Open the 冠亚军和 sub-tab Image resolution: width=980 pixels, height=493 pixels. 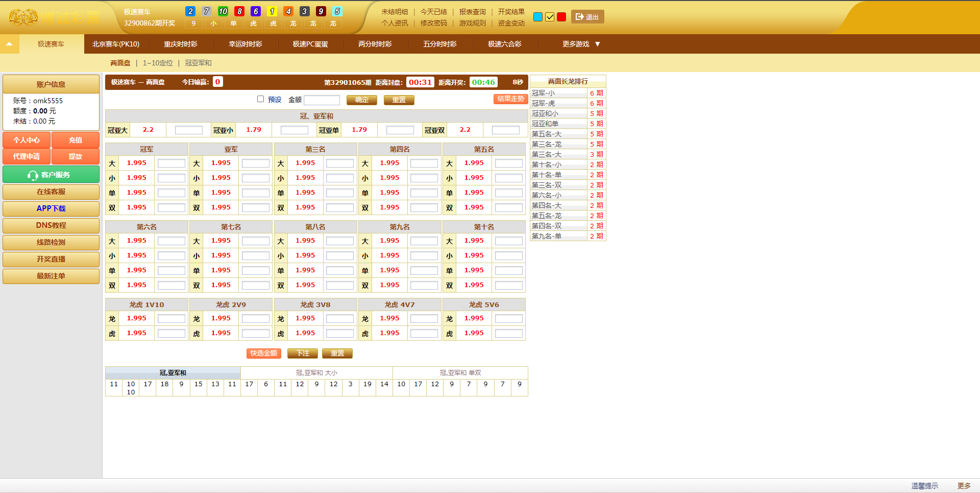[198, 63]
